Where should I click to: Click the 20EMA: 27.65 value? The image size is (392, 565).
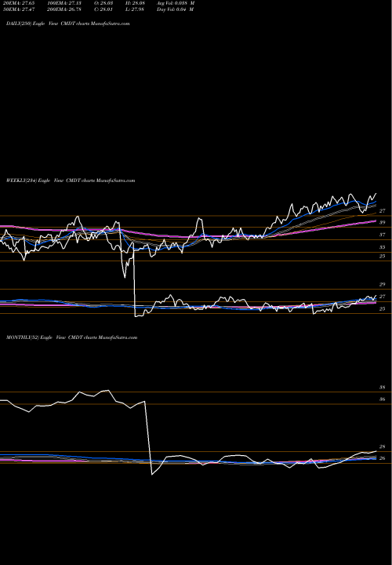pos(18,3)
